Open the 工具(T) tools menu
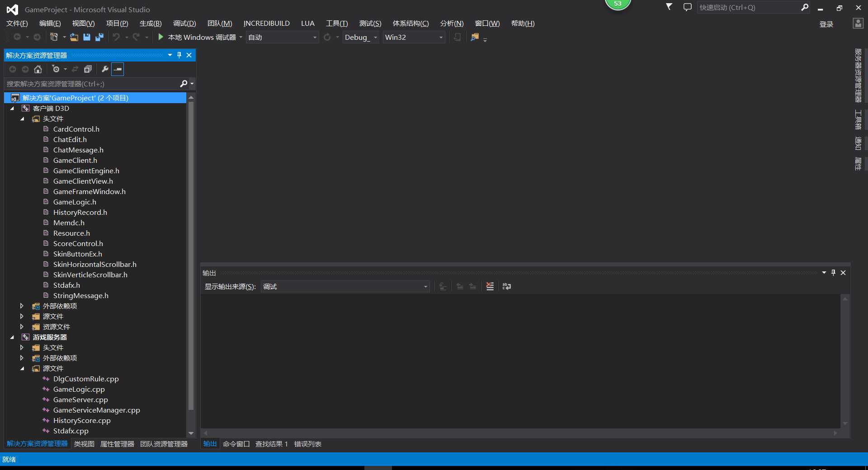 coord(337,24)
